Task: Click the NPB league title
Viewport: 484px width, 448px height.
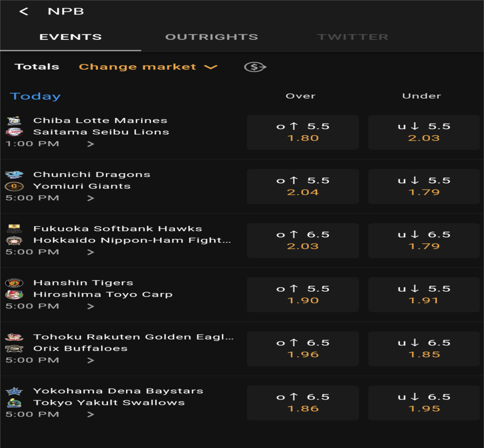Action: [x=66, y=11]
